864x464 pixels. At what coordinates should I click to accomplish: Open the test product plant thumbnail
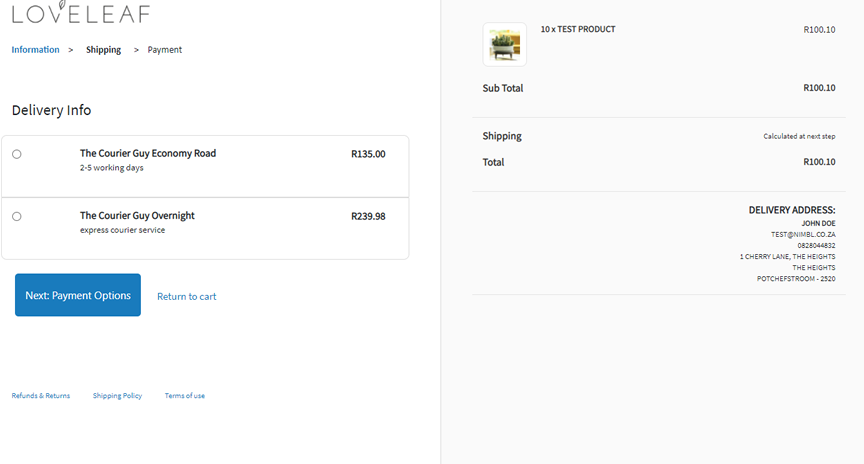click(504, 44)
